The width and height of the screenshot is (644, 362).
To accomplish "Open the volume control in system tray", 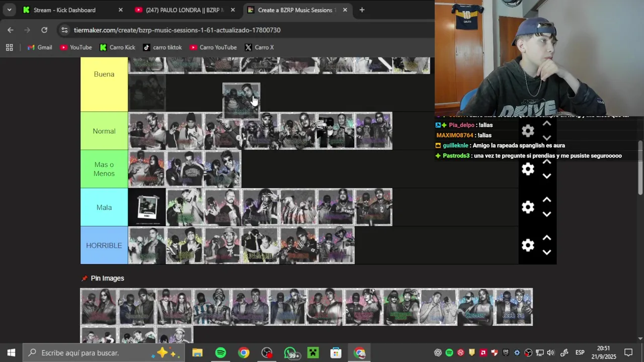I will [x=550, y=353].
